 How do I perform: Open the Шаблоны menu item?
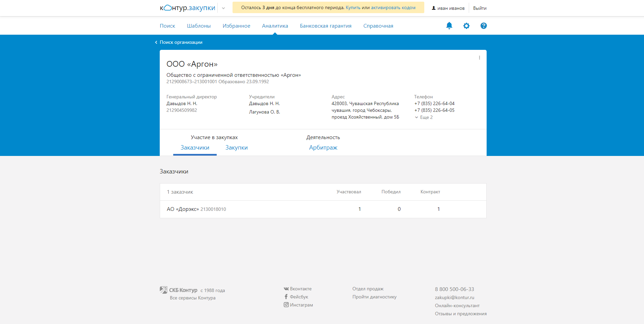tap(199, 26)
